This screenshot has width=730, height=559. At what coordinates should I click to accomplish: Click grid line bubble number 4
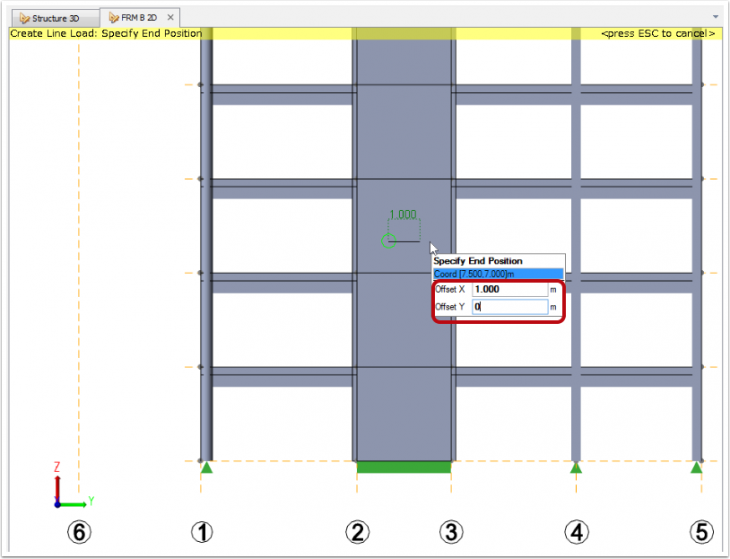coord(576,532)
